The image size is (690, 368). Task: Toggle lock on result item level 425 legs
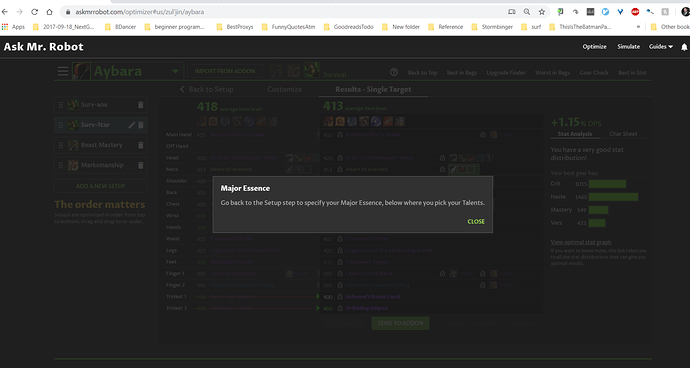pos(340,250)
